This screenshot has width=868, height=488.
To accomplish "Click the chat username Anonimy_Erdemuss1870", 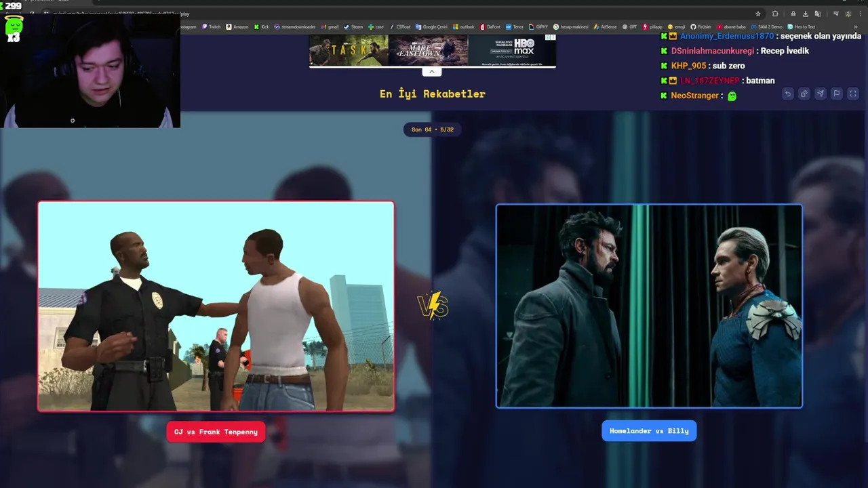I will click(727, 36).
